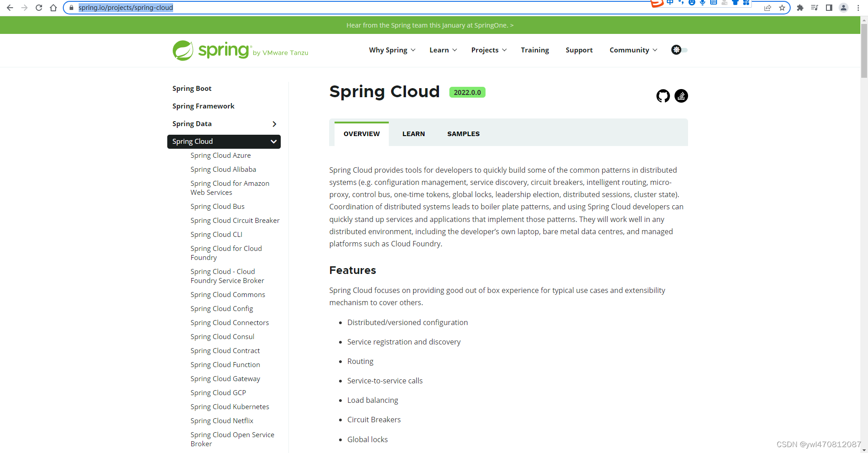The width and height of the screenshot is (868, 453).
Task: Open Spring Cloud Azure link
Action: pos(221,156)
